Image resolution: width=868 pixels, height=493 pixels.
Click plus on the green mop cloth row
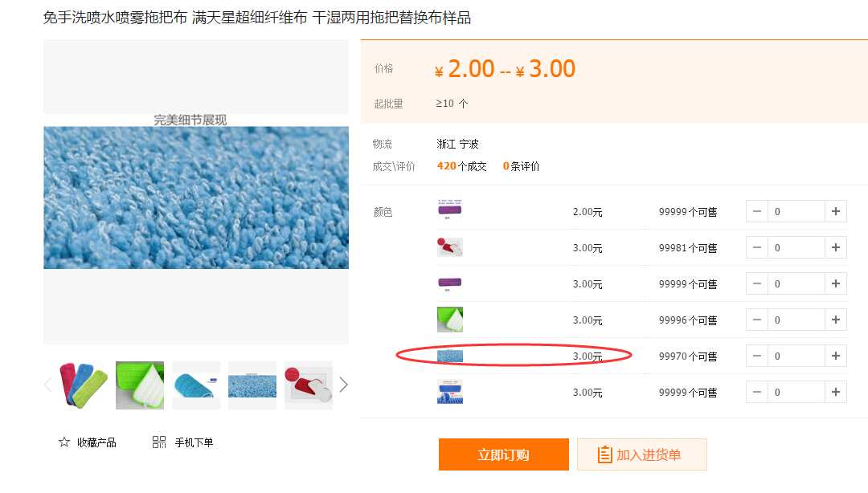click(x=836, y=320)
